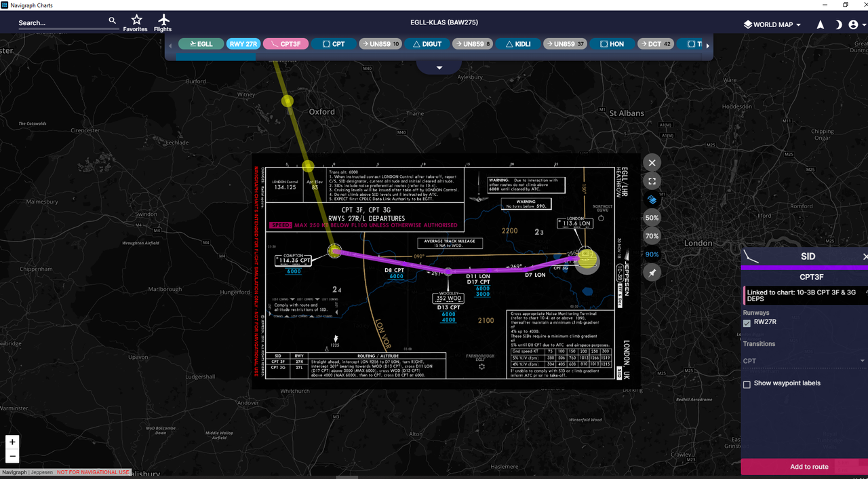
Task: Select the DIGUT waypoint chip
Action: pyautogui.click(x=427, y=44)
